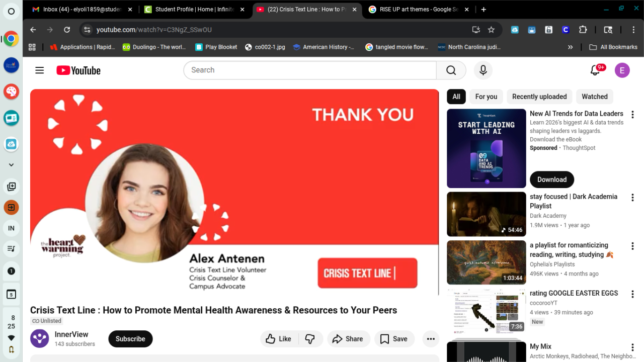
Task: Open options menu for My Mix
Action: pos(633,347)
